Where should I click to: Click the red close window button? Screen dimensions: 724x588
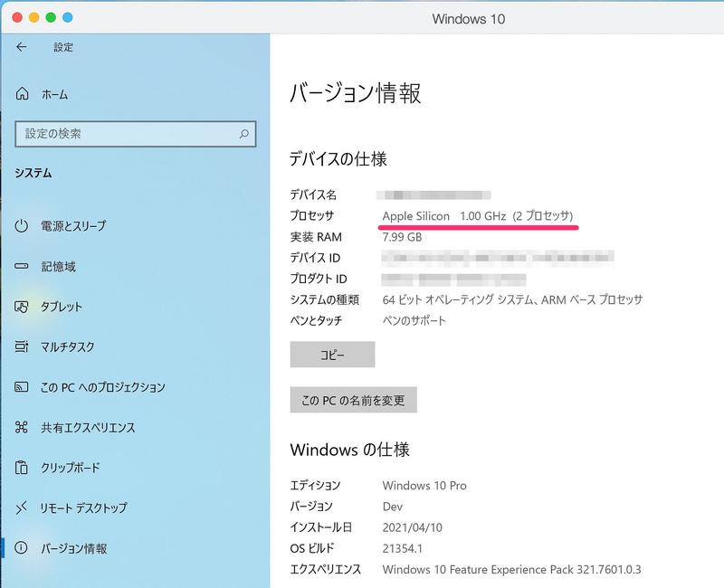[x=17, y=17]
